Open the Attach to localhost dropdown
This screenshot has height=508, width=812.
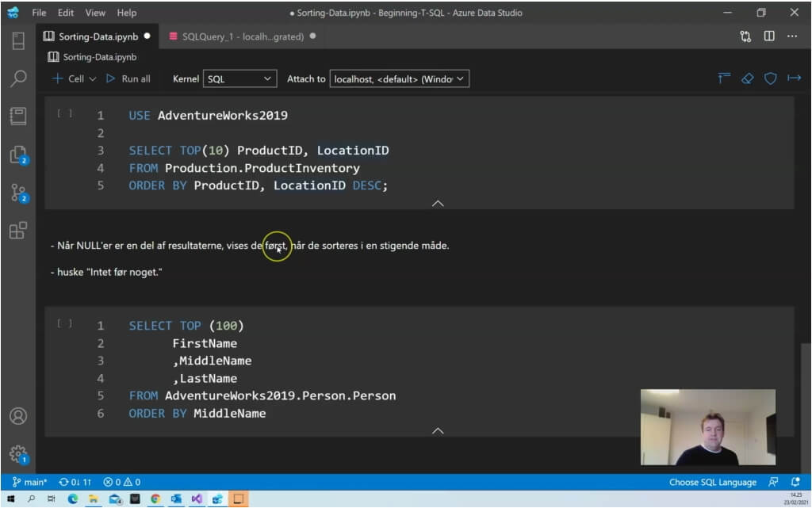[x=400, y=78]
